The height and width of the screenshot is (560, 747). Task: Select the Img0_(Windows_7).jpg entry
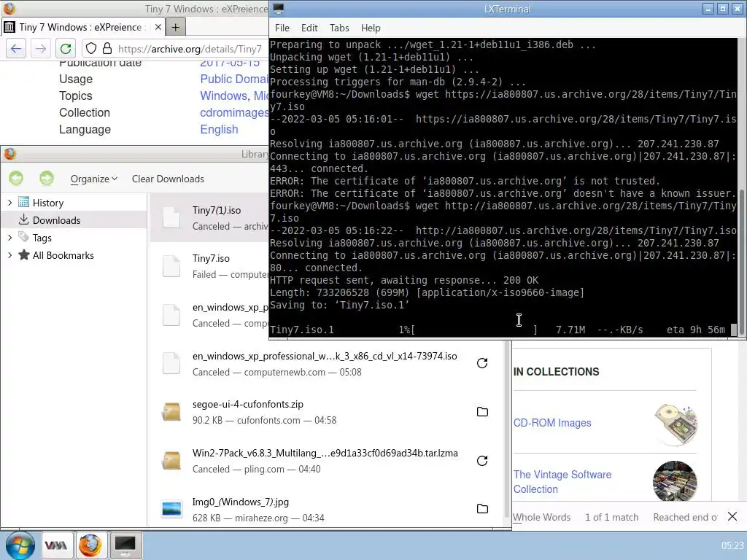[328, 509]
